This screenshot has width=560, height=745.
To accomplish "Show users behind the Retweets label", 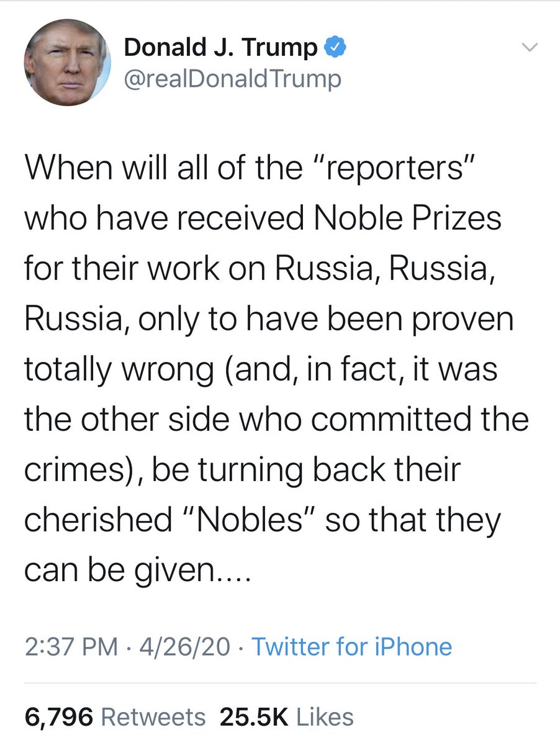I will point(153,717).
